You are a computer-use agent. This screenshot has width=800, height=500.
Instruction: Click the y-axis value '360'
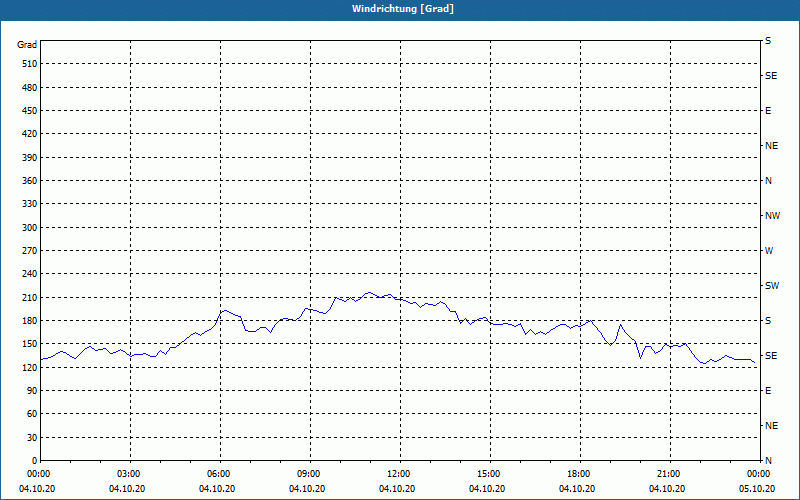click(x=30, y=181)
